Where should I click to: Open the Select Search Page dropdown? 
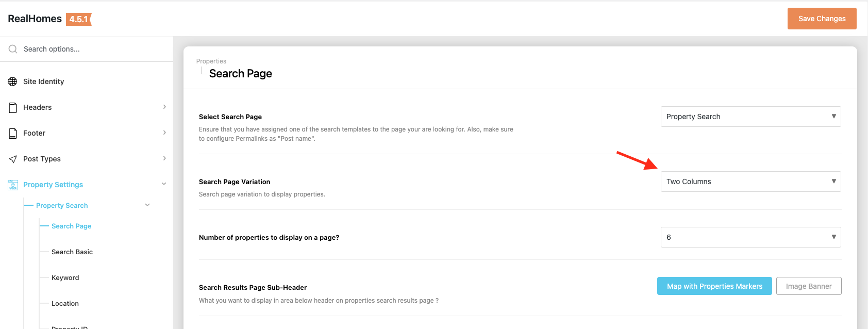[750, 117]
